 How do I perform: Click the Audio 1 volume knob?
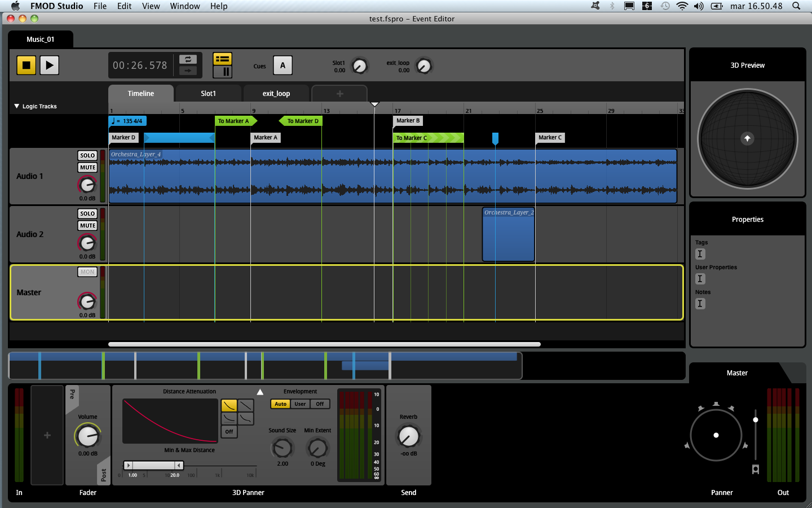(87, 185)
